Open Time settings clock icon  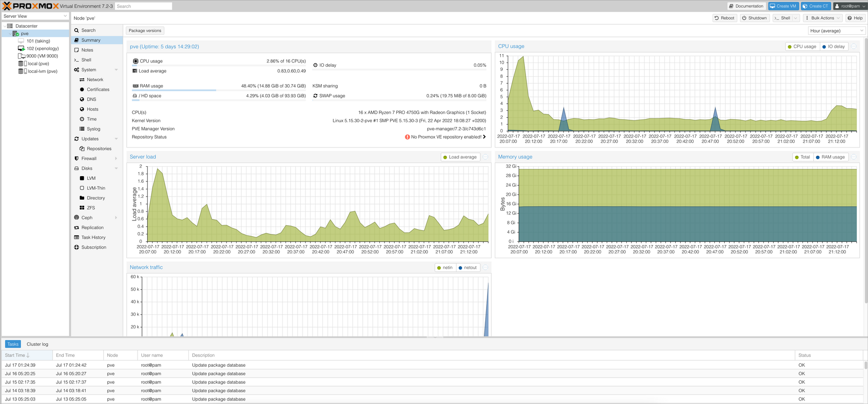point(82,119)
